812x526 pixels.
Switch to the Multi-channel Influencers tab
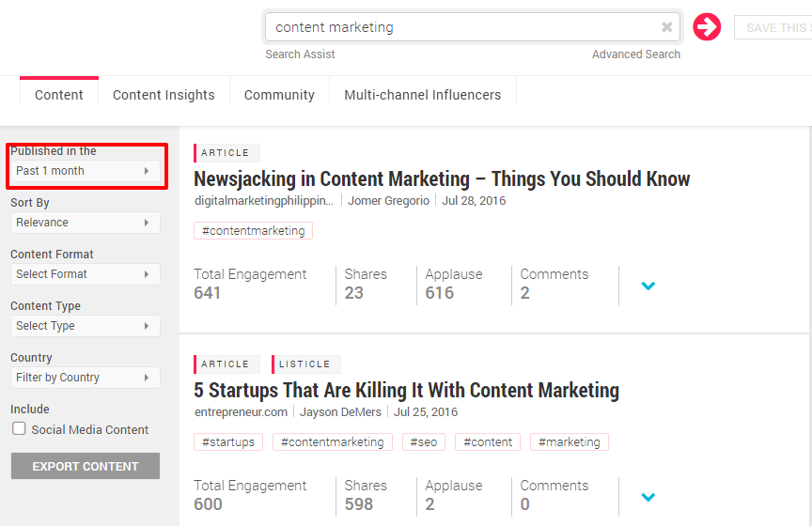[423, 95]
